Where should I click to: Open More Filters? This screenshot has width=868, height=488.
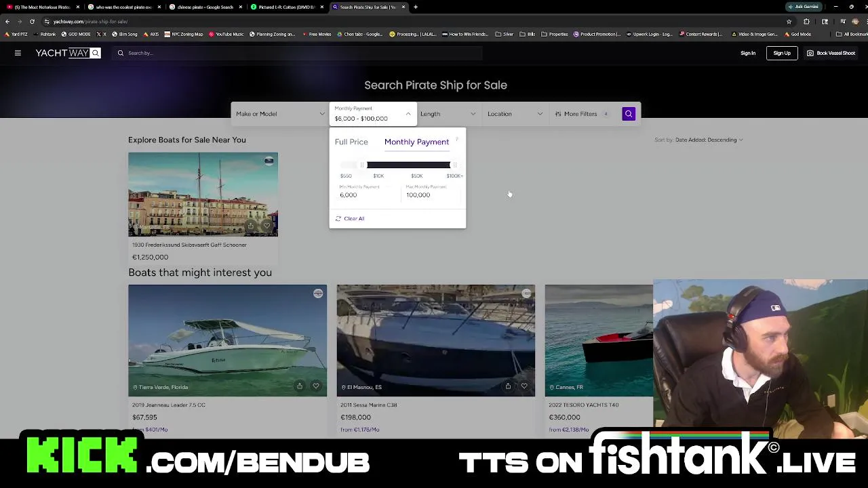pyautogui.click(x=582, y=114)
